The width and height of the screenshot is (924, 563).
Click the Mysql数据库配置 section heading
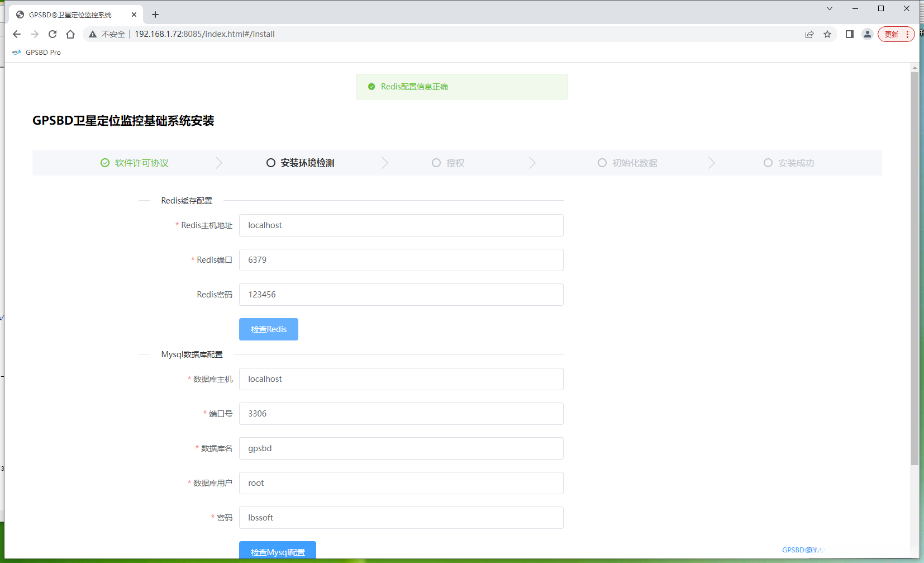[x=192, y=354]
